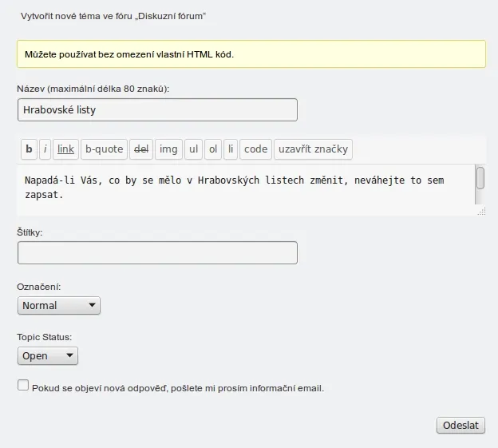Add unordered list with ul button
The width and height of the screenshot is (498, 448).
[194, 149]
